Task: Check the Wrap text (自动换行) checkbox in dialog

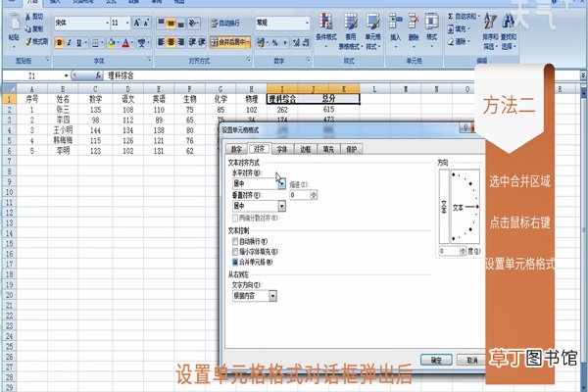Action: 235,241
